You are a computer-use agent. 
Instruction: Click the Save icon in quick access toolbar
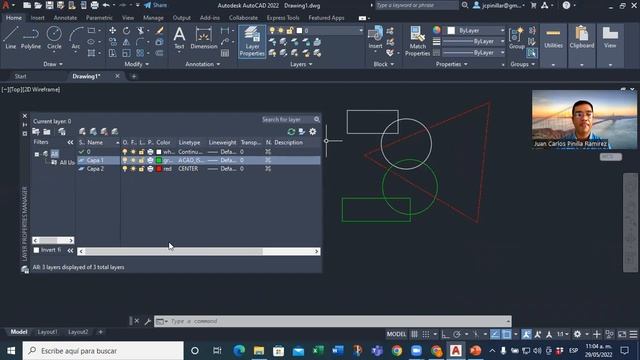click(49, 5)
